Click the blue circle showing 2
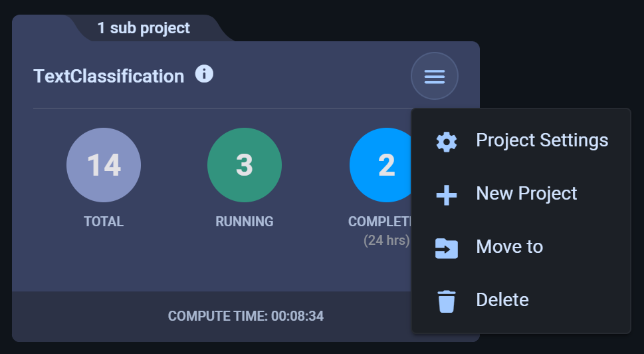 click(381, 165)
